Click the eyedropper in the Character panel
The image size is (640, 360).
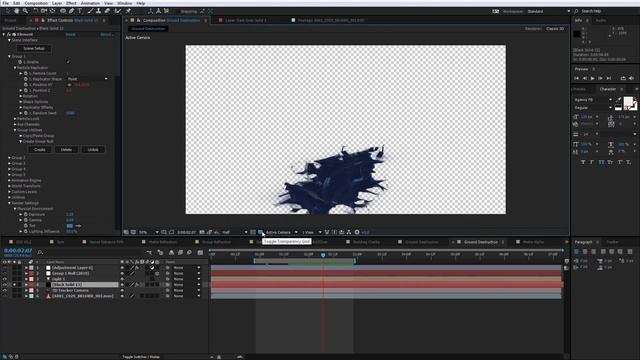pyautogui.click(x=619, y=100)
